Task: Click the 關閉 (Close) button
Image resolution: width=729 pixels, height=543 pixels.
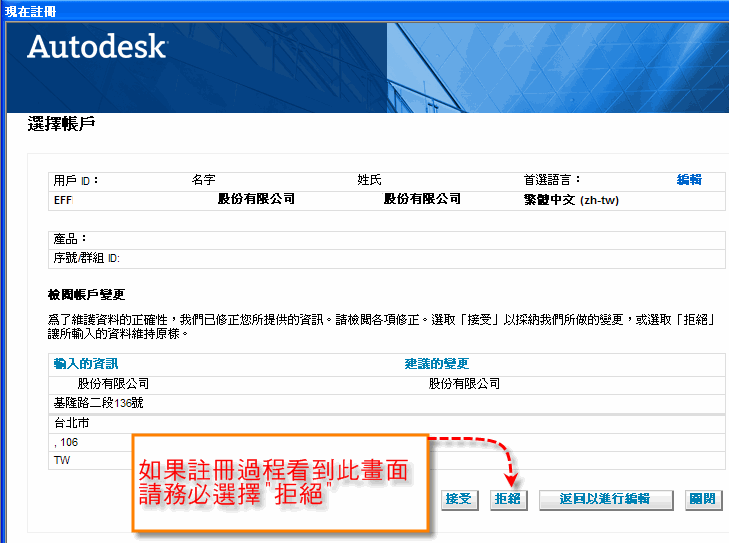Action: coord(703,500)
